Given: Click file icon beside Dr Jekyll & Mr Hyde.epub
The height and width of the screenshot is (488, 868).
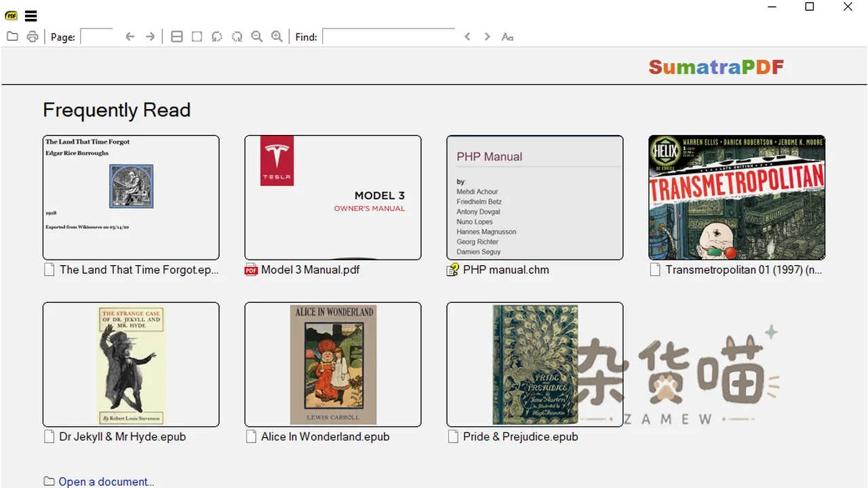Looking at the screenshot, I should tap(49, 437).
